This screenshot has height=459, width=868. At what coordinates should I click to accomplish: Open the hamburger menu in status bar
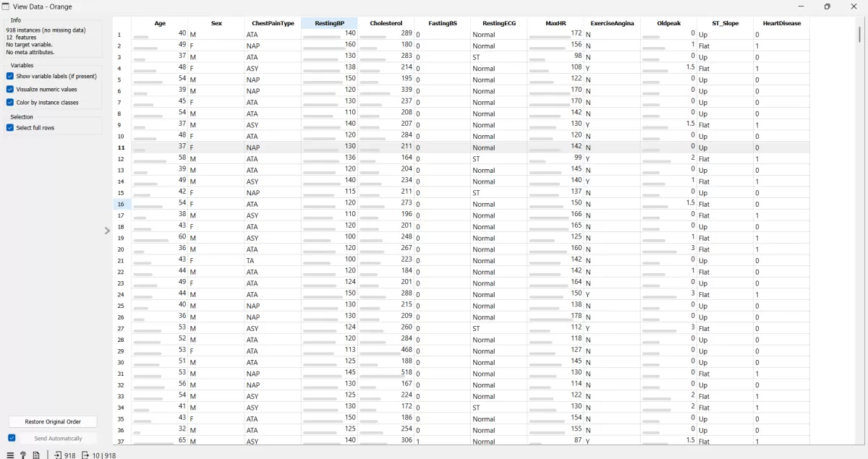[x=10, y=455]
